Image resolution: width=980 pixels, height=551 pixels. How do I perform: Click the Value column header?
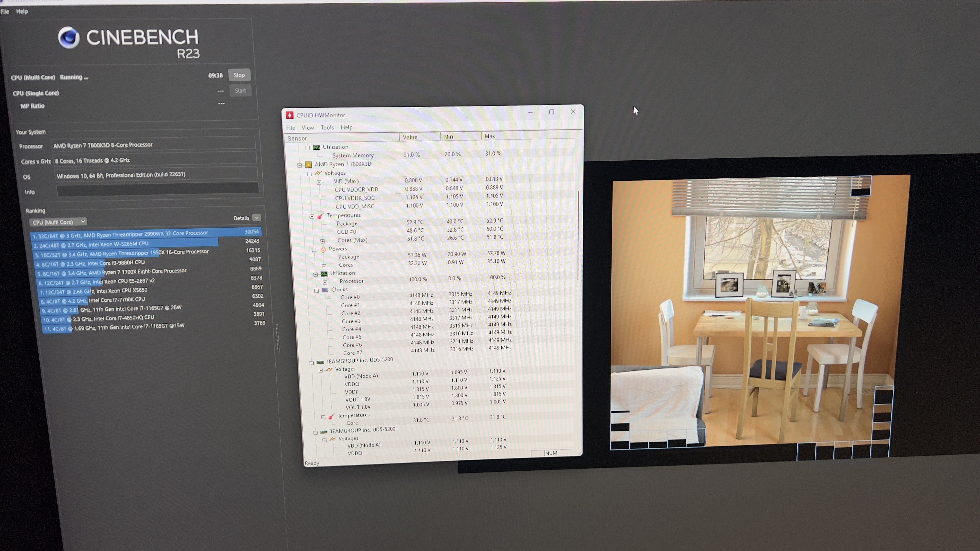coord(420,137)
